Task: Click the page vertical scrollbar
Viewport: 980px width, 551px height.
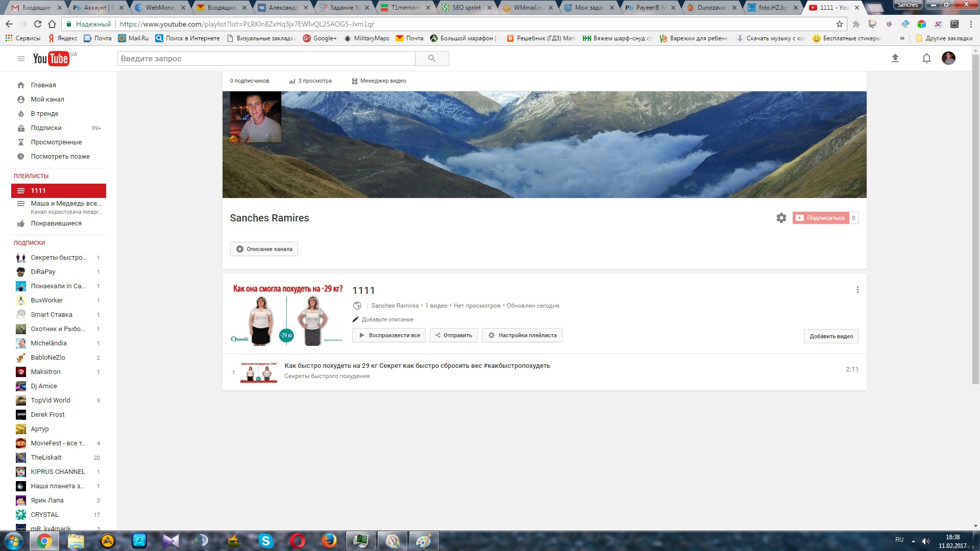Action: [975, 219]
